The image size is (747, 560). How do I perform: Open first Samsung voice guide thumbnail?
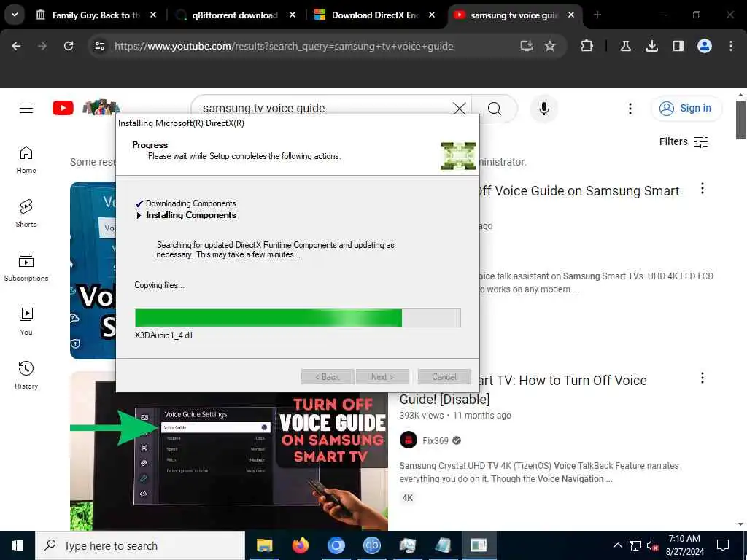pyautogui.click(x=93, y=270)
